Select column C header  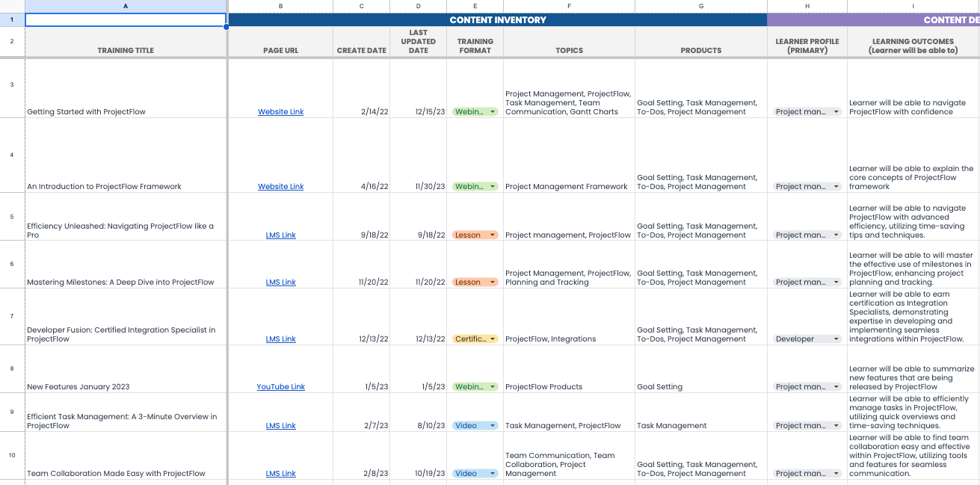pos(362,6)
